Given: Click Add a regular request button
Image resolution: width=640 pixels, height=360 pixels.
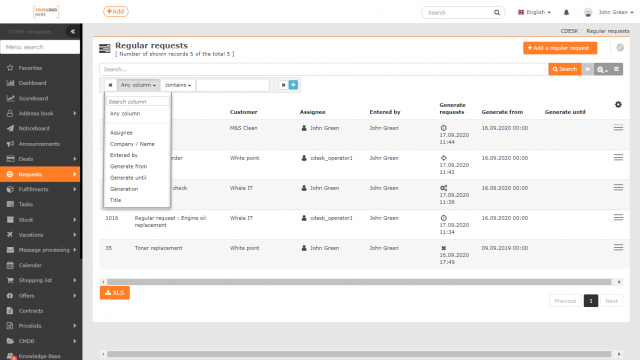Looking at the screenshot, I should [x=560, y=48].
